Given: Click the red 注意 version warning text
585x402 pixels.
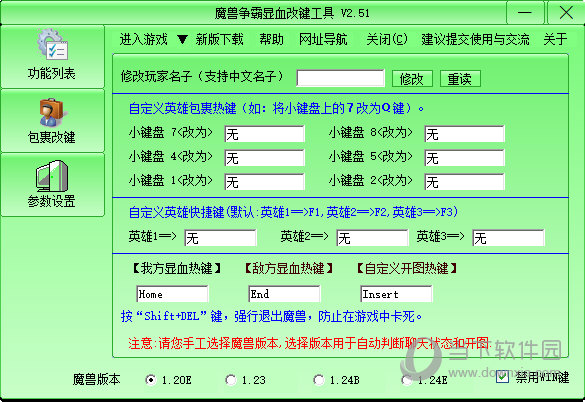Looking at the screenshot, I should 309,343.
